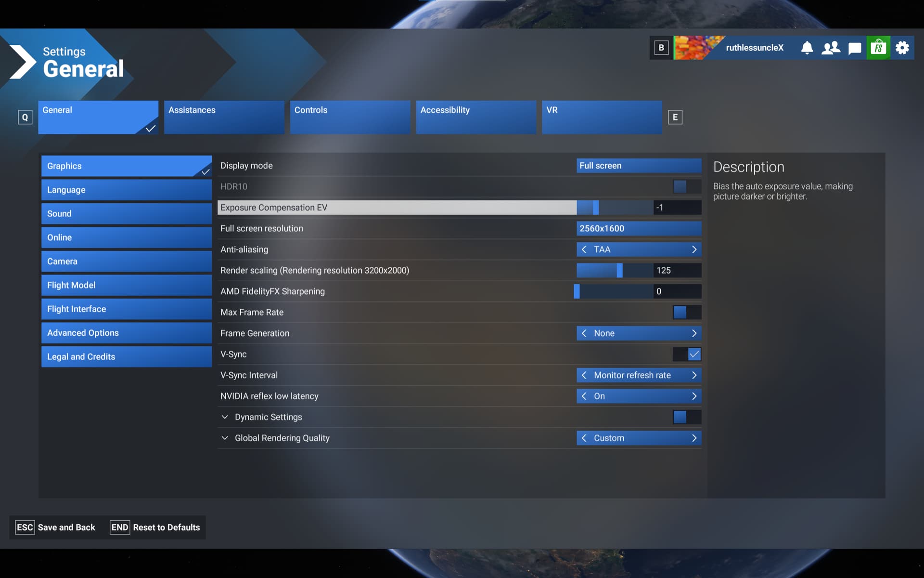Viewport: 924px width, 578px height.
Task: Toggle the Dynamic Settings switch
Action: [687, 417]
